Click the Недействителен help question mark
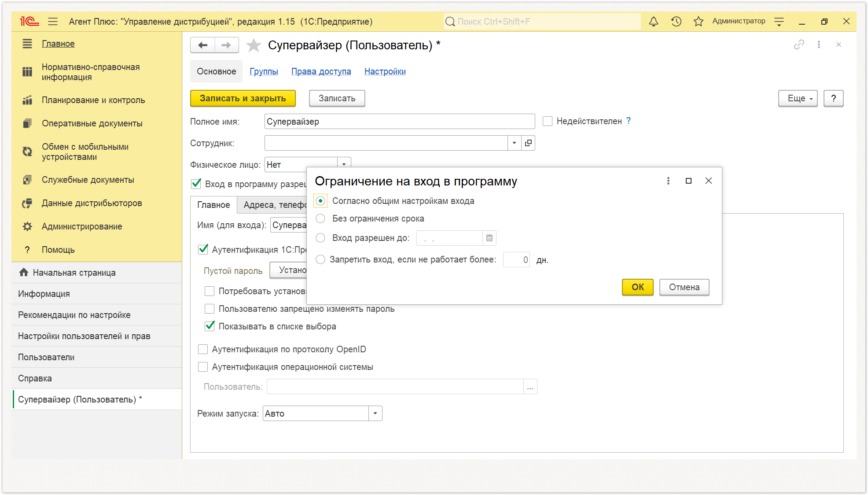868x495 pixels. coord(629,121)
